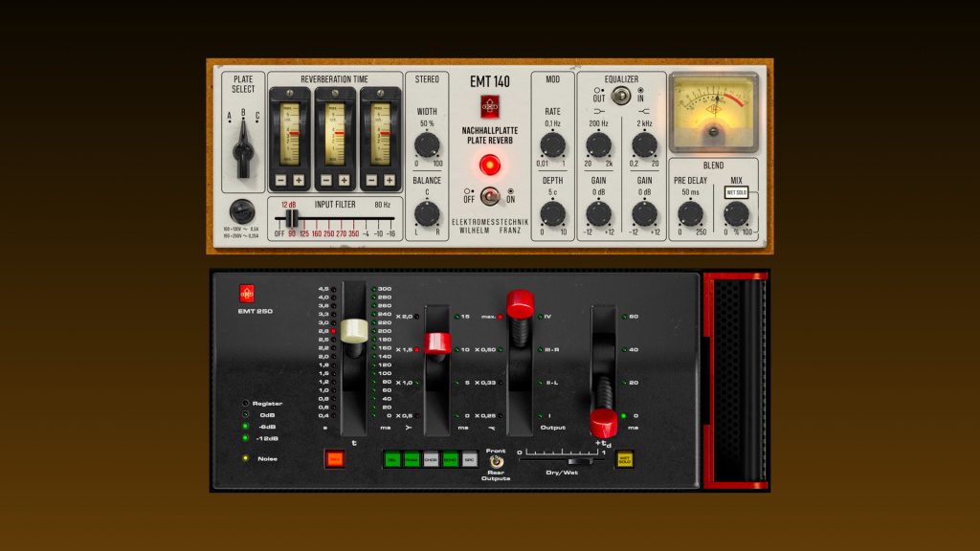Click the EMT 250 low frequency multiplier lever

436,343
